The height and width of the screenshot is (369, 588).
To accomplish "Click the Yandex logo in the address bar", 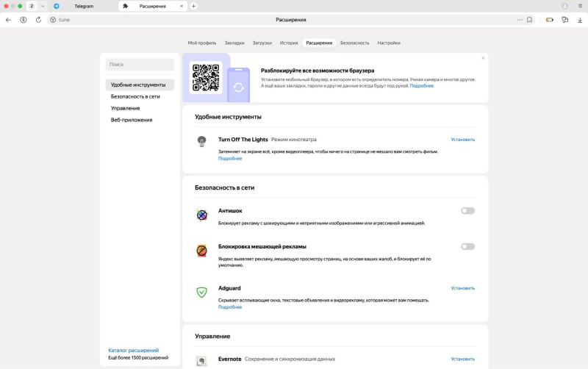I will click(x=53, y=20).
